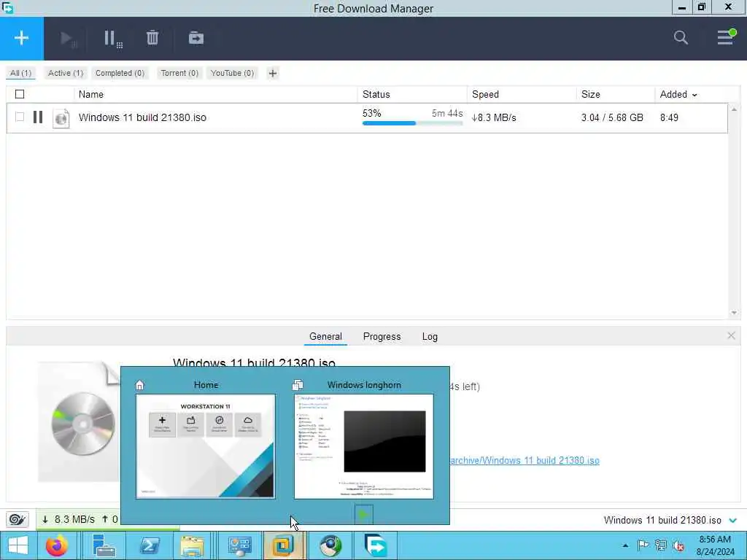747x560 pixels.
Task: Start all downloads from the toolbar
Action: (x=68, y=39)
